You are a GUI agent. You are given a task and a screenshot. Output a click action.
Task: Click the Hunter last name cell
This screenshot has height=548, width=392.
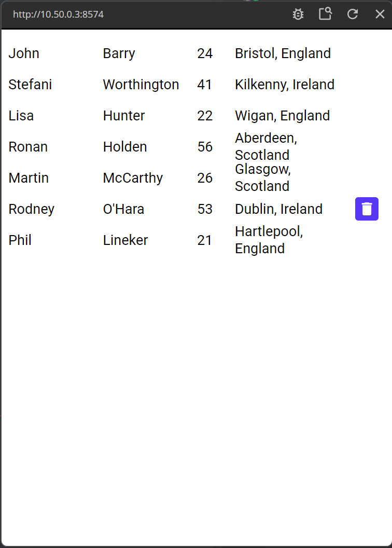(124, 116)
